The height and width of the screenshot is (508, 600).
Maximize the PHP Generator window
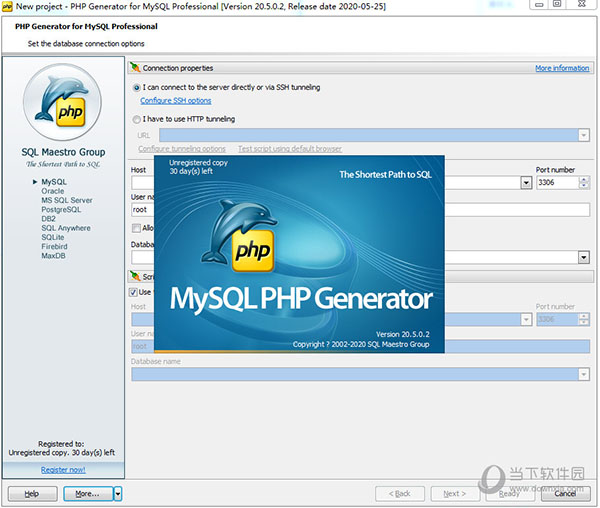pos(557,4)
